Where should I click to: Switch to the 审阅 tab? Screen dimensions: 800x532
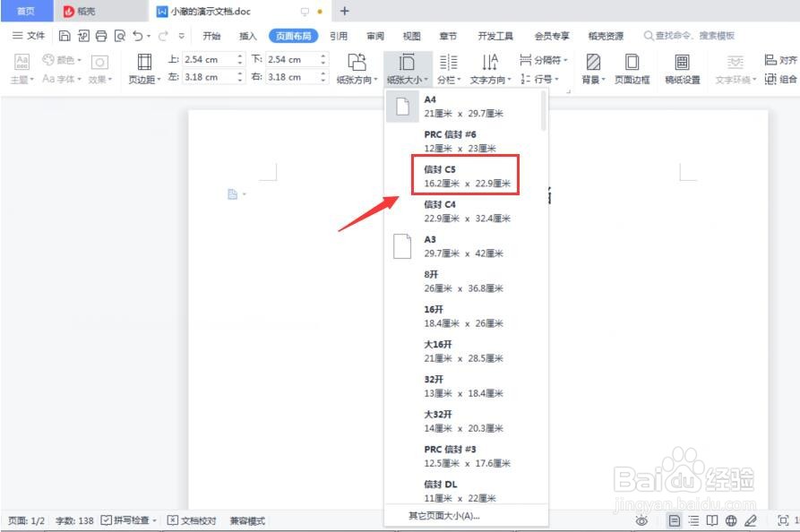tap(375, 36)
